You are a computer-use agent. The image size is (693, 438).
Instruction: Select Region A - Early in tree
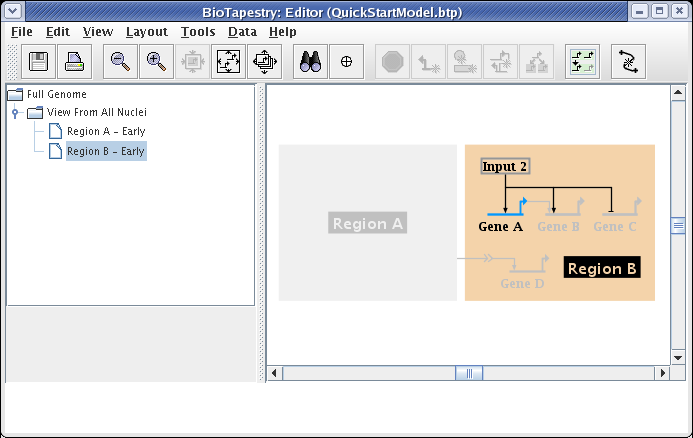point(105,132)
